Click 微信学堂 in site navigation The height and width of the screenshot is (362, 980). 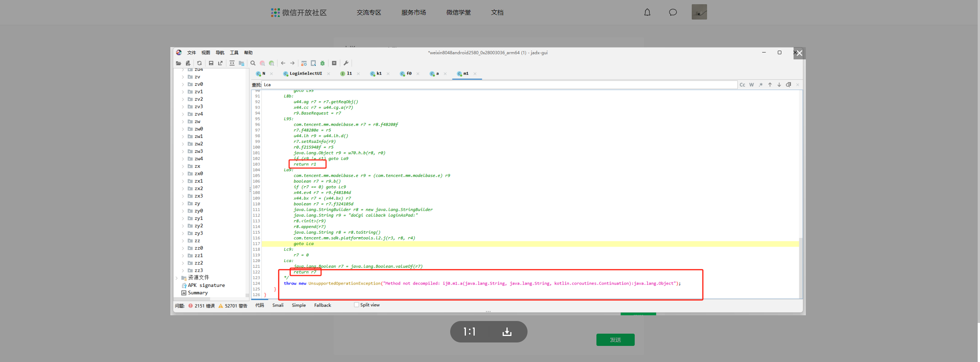coord(459,12)
